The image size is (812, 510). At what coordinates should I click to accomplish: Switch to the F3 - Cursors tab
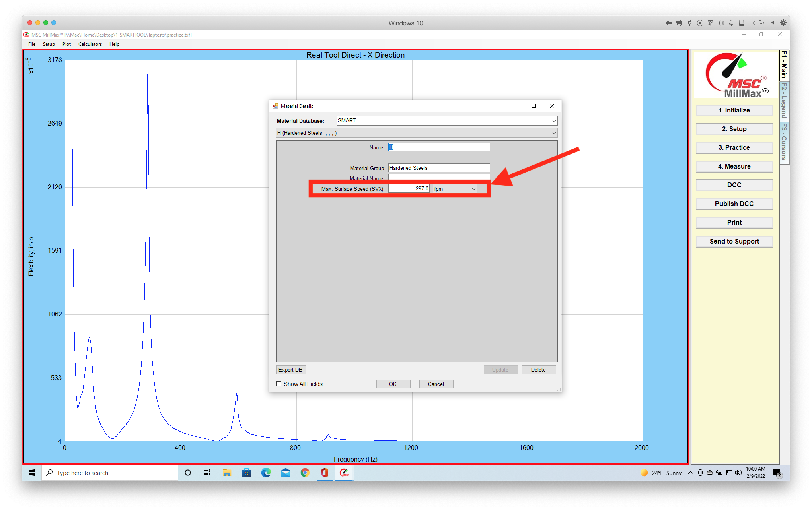pyautogui.click(x=784, y=143)
